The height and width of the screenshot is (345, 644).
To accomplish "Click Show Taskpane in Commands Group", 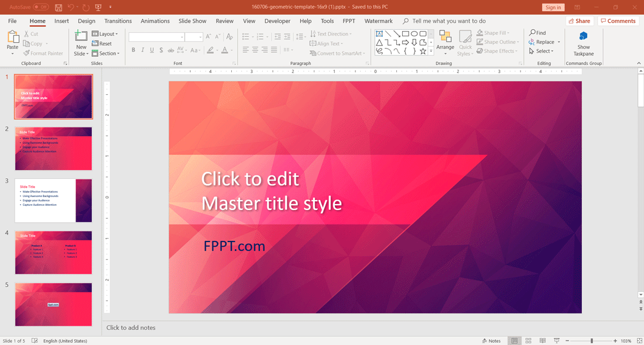I will 583,43.
